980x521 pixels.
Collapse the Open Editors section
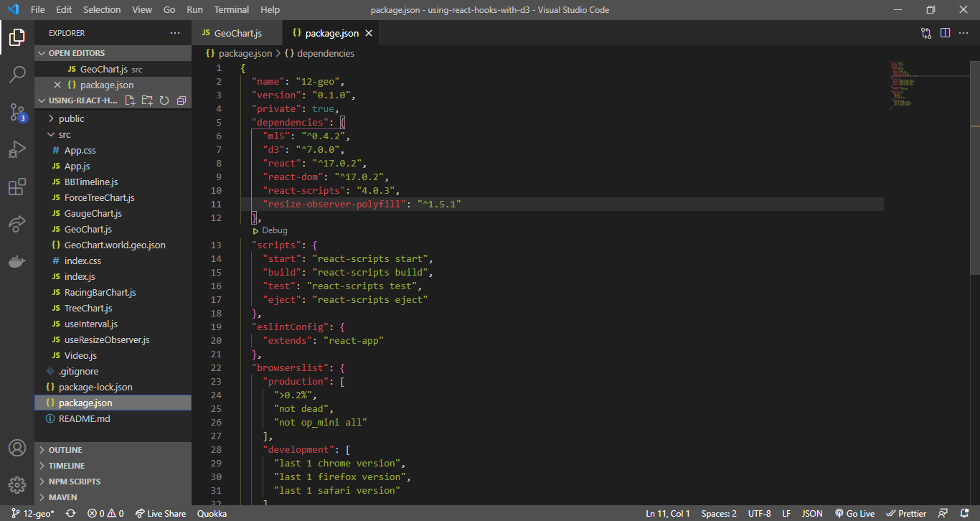pos(113,53)
